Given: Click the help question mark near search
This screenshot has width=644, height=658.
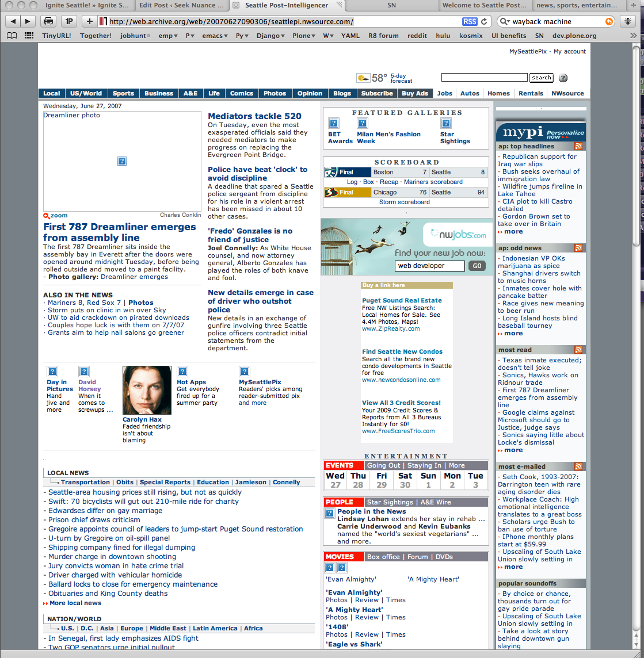Looking at the screenshot, I should tap(563, 78).
